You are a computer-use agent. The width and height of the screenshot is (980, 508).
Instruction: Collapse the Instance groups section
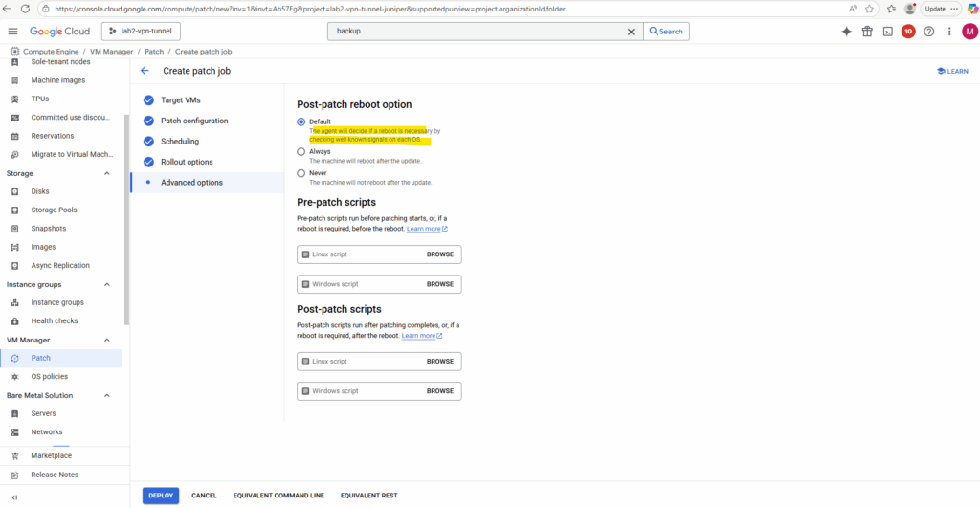pos(107,285)
